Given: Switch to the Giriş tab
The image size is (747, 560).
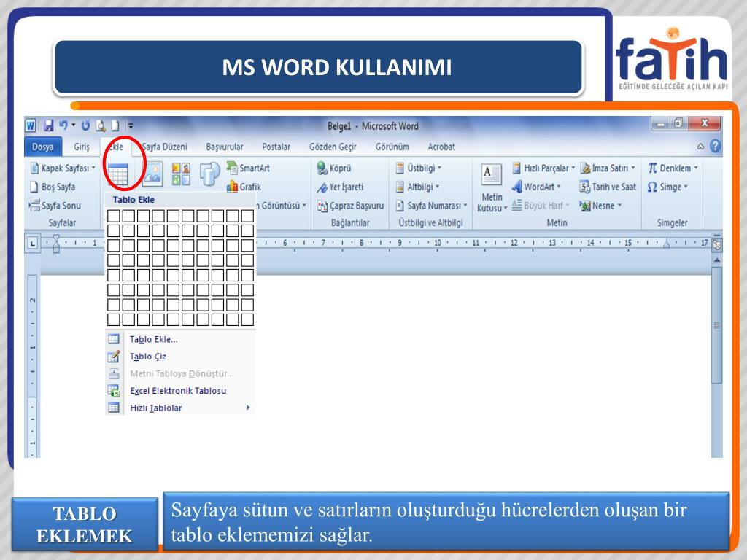Looking at the screenshot, I should click(x=82, y=147).
